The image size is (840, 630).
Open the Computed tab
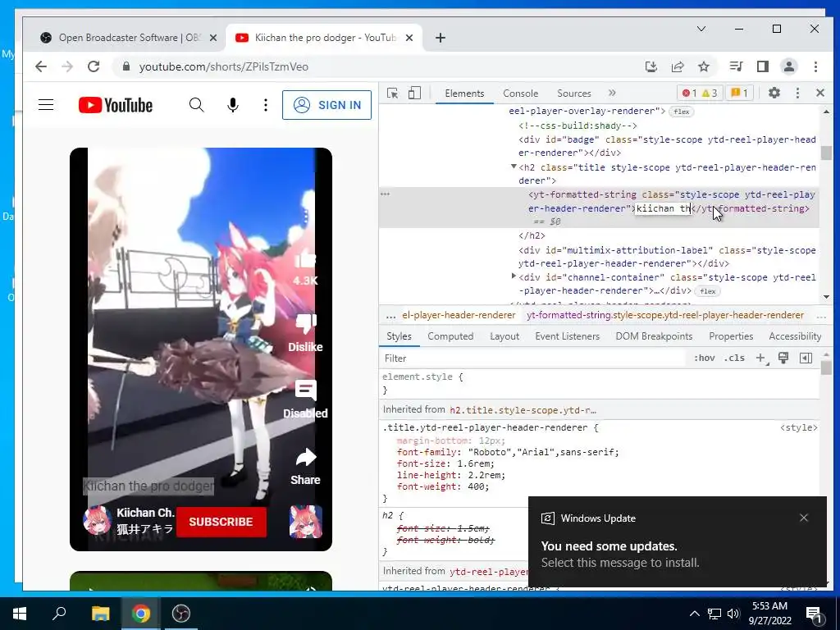point(450,336)
